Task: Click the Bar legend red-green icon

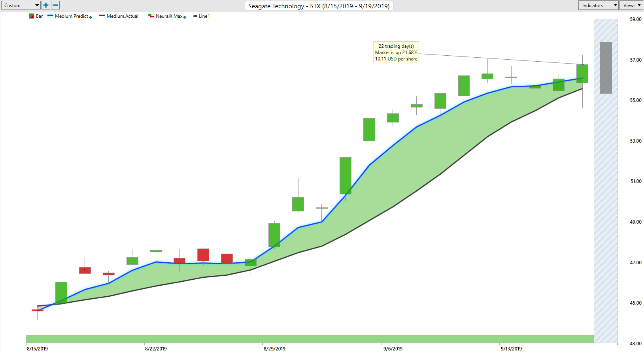Action: pos(31,16)
